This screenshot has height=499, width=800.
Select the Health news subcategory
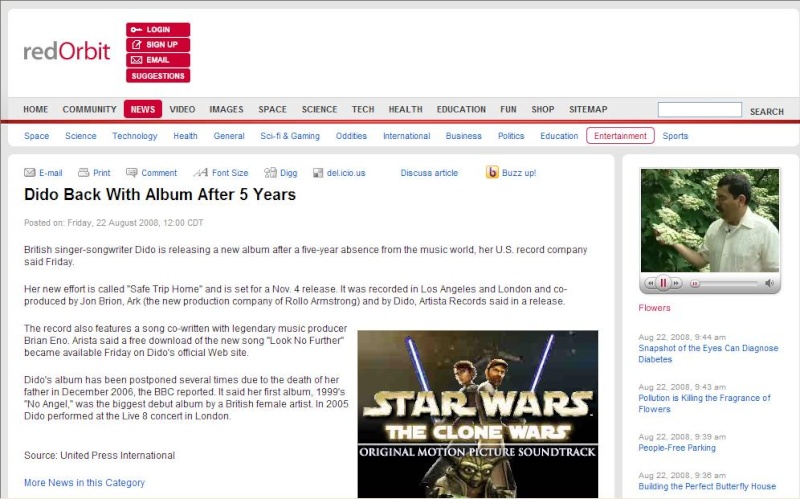185,136
